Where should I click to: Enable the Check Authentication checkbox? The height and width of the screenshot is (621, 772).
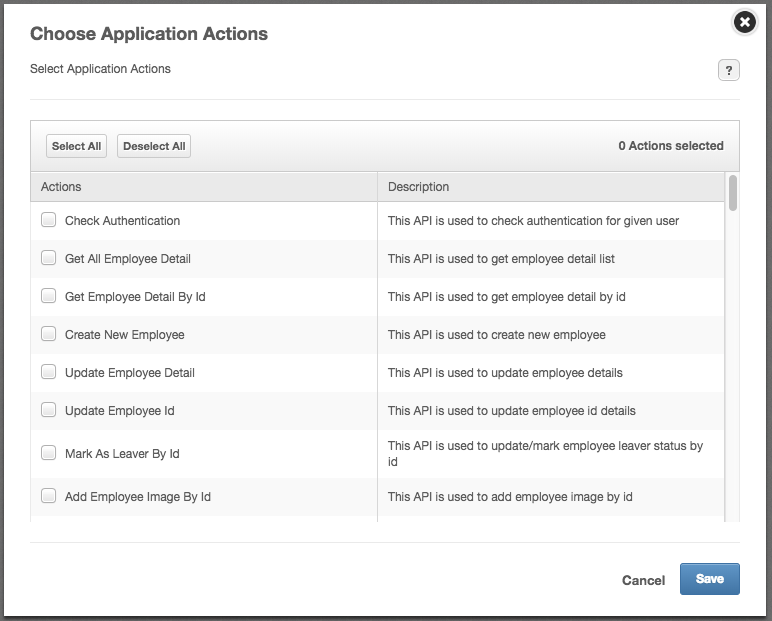(48, 220)
